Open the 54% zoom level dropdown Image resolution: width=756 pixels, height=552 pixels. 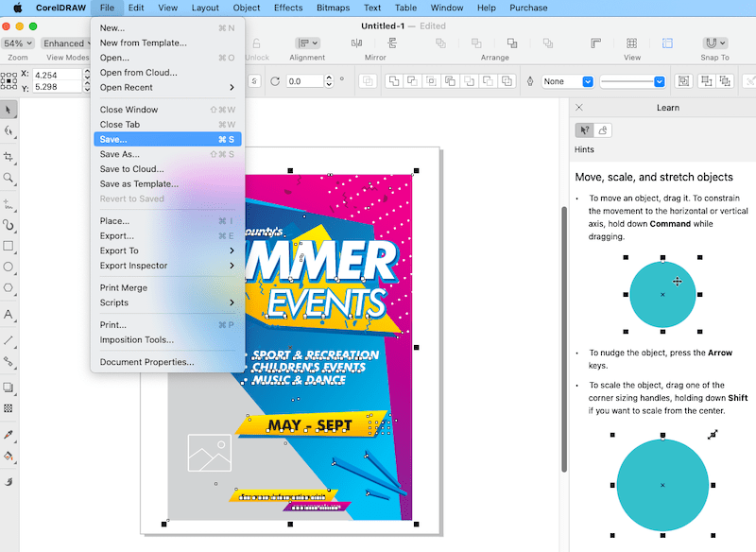click(x=17, y=43)
